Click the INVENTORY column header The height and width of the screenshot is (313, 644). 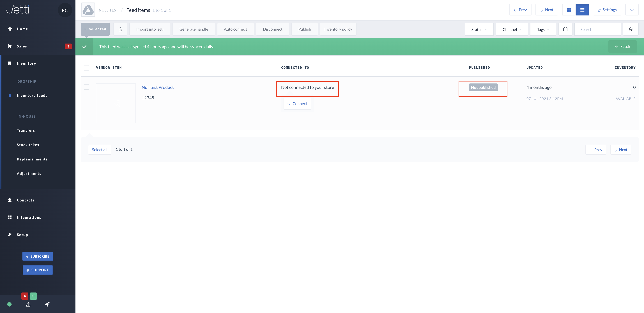point(625,68)
